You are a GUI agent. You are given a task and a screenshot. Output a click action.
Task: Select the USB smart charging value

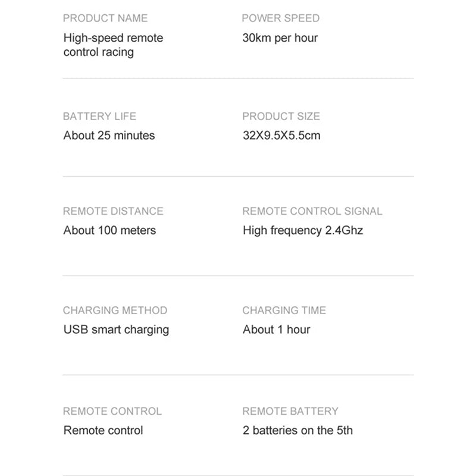point(116,330)
